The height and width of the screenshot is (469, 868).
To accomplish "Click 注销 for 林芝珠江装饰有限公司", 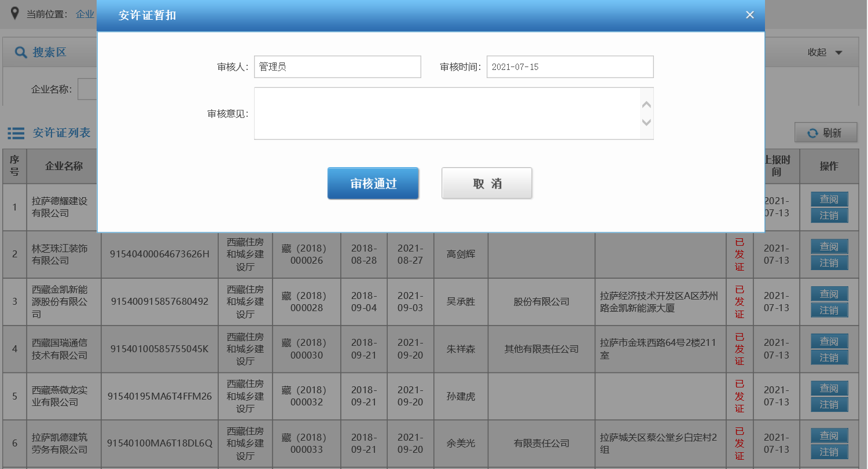I will 829,263.
